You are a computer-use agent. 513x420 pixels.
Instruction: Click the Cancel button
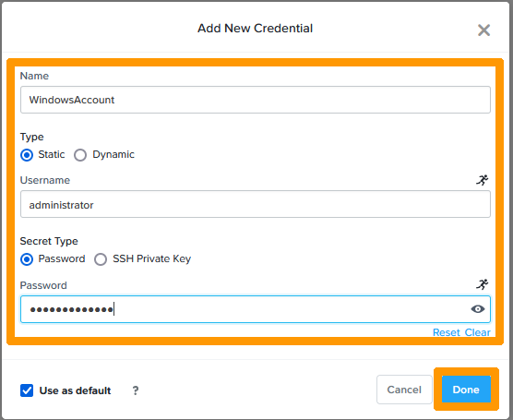point(404,390)
